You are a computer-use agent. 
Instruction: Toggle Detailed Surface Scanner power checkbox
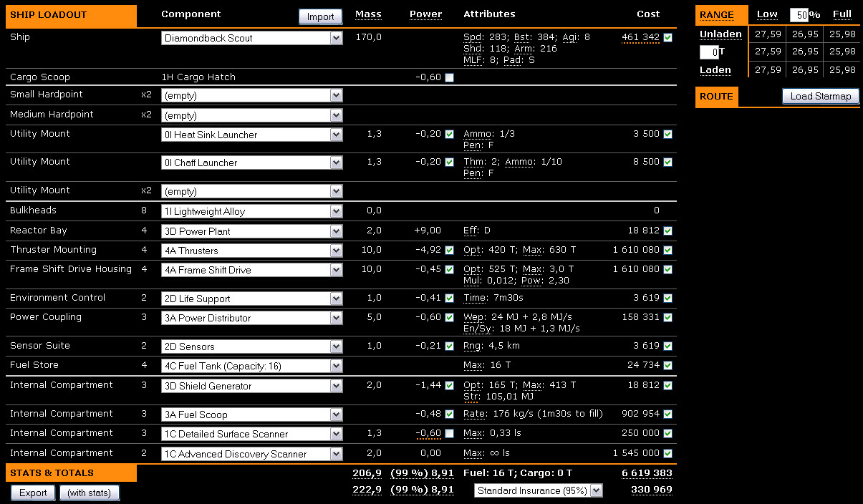[449, 434]
